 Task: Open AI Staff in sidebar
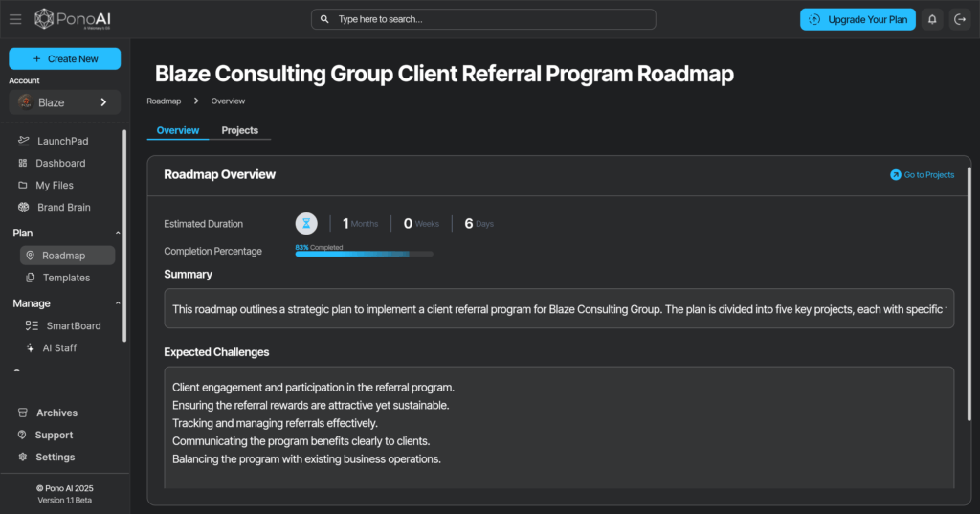59,347
